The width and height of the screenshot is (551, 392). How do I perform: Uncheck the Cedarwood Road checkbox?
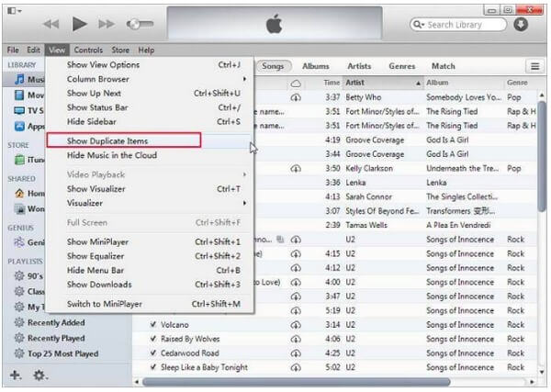pos(152,353)
